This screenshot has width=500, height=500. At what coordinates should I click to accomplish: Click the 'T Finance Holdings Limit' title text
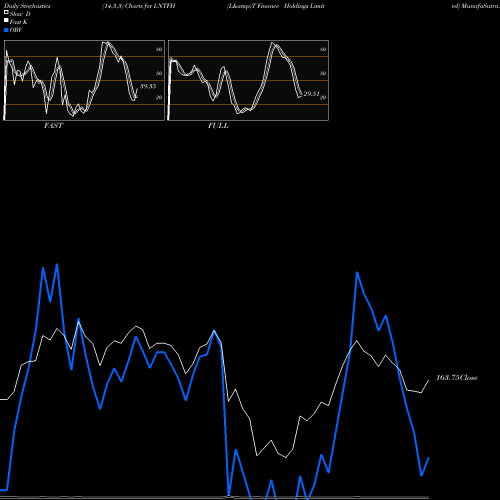[289, 6]
